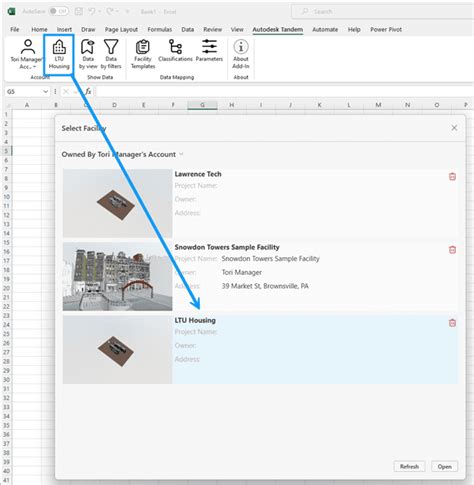Delete the Snowdon Towers Sample Facility

pyautogui.click(x=452, y=249)
